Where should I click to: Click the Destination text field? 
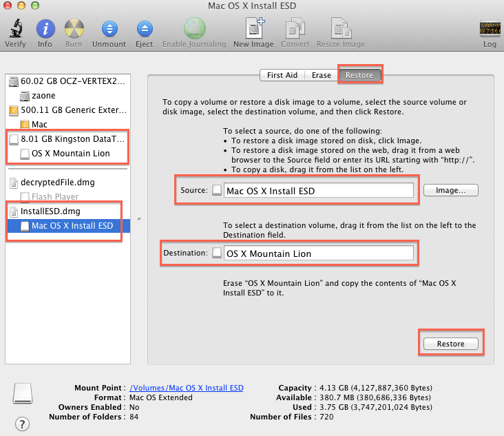319,253
